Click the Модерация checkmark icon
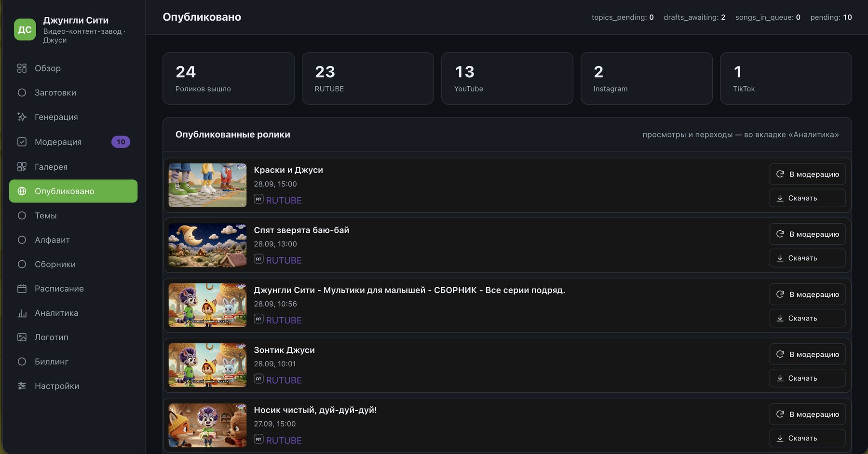The width and height of the screenshot is (868, 454). point(22,142)
